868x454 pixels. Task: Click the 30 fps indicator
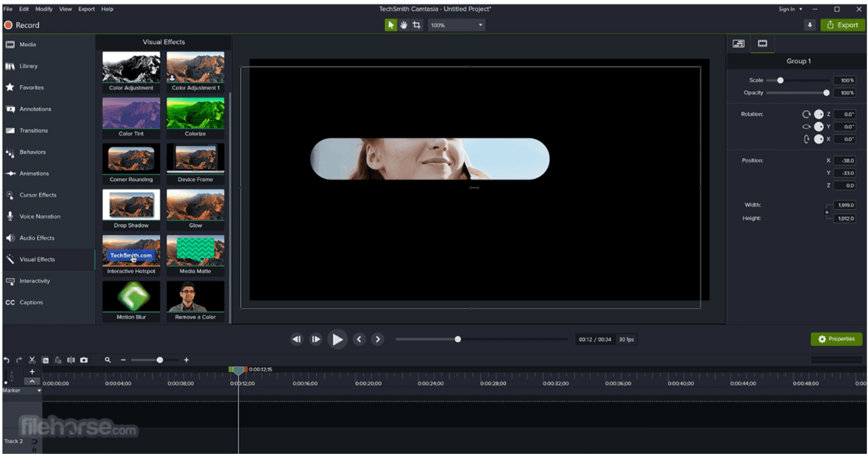(x=626, y=339)
